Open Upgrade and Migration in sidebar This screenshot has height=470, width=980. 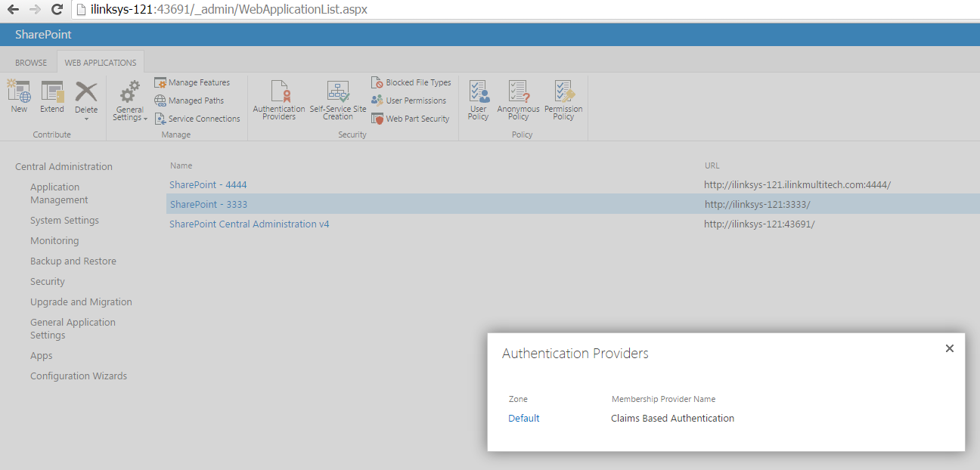tap(81, 302)
